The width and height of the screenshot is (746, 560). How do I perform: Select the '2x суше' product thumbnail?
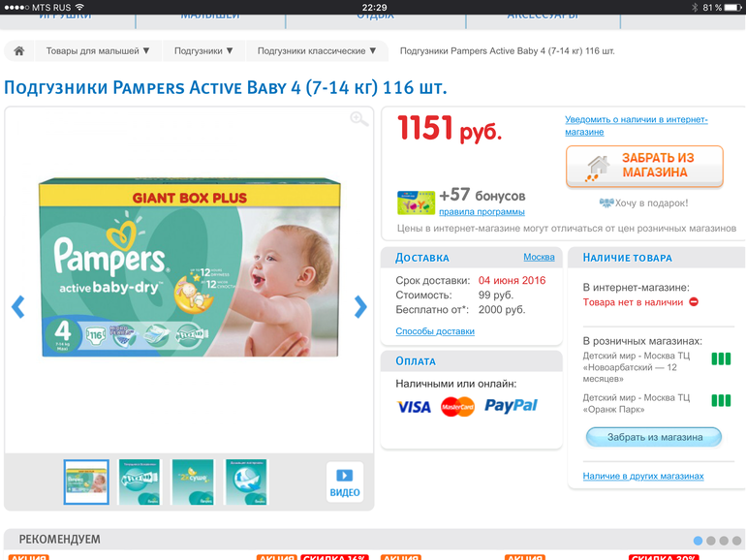[193, 482]
